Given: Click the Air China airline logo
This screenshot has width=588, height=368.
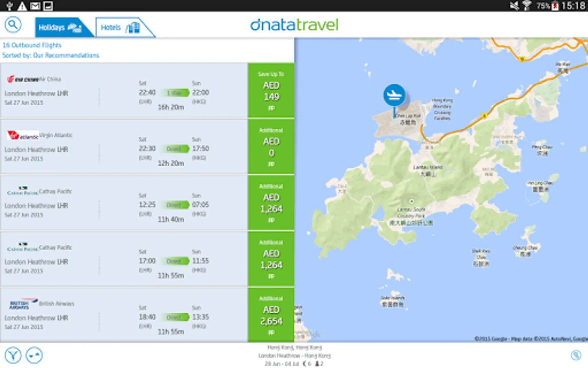Looking at the screenshot, I should pyautogui.click(x=23, y=79).
